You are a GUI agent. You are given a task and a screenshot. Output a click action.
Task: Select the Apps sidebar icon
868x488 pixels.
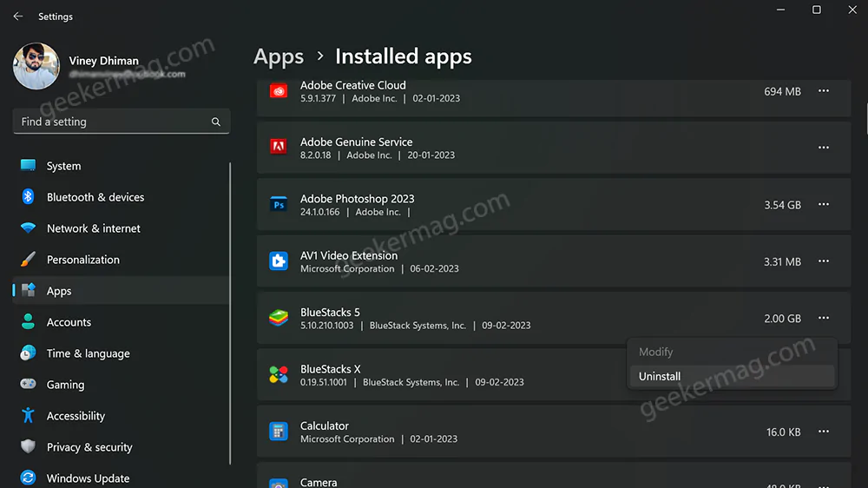[29, 290]
